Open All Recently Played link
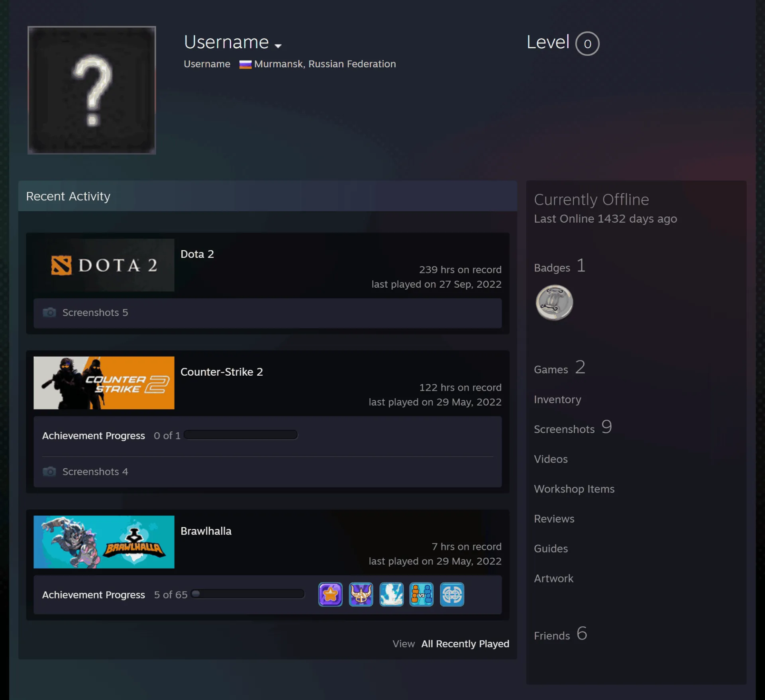The height and width of the screenshot is (700, 765). [x=465, y=644]
